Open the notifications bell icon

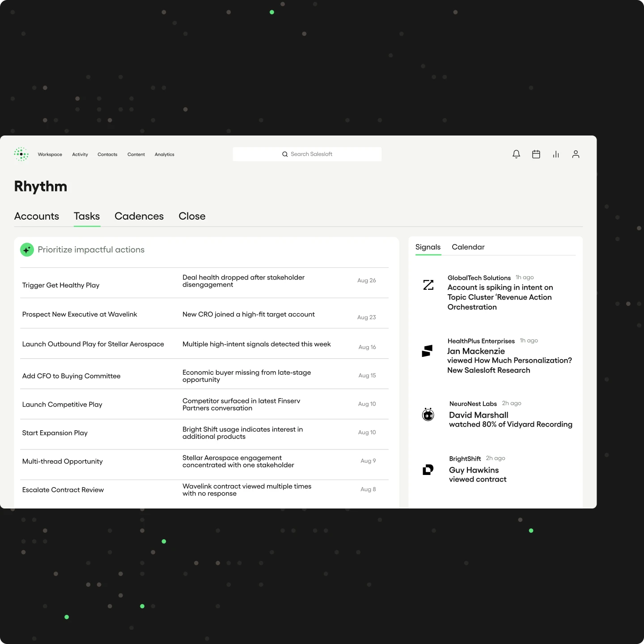click(x=516, y=154)
